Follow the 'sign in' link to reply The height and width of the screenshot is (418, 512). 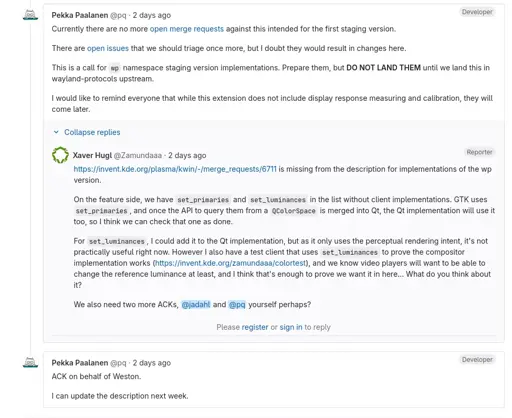(x=291, y=327)
